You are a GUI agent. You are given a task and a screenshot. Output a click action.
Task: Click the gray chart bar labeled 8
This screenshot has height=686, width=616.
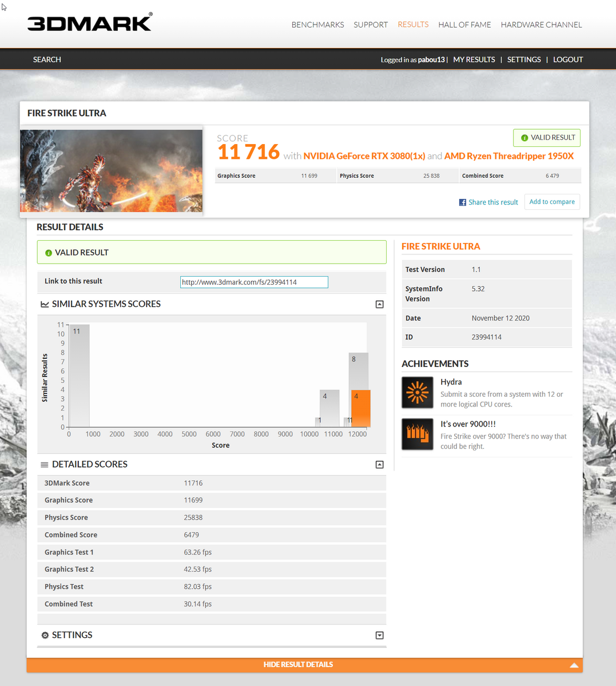click(359, 371)
